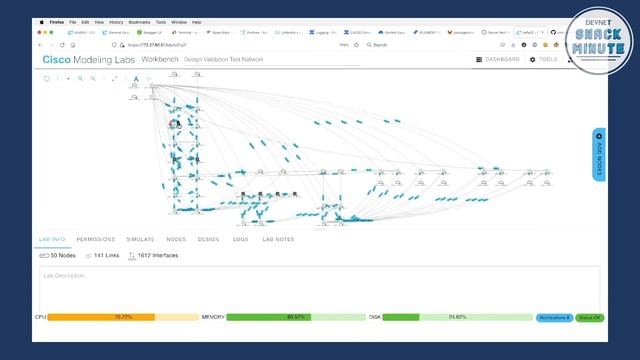This screenshot has height=360, width=640.
Task: Click the square selection tool in the canvas toolbar
Action: coord(47,78)
